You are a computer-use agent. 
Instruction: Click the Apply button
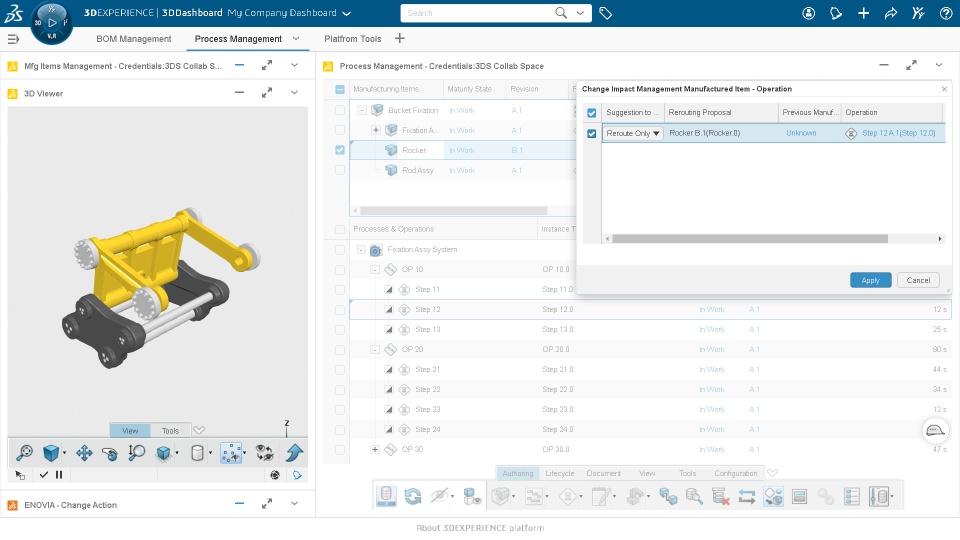point(871,280)
